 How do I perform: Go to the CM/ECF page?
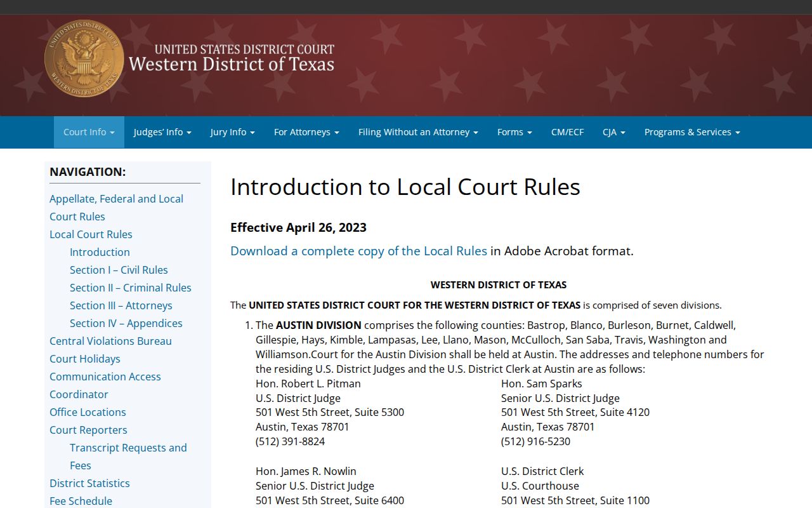click(x=567, y=132)
